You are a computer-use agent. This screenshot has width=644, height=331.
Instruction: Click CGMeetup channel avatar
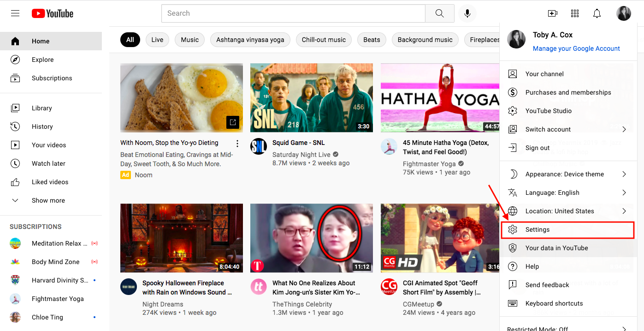(389, 287)
